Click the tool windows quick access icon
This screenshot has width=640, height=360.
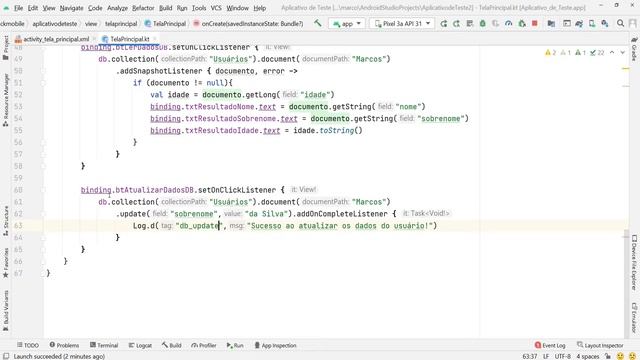6,356
